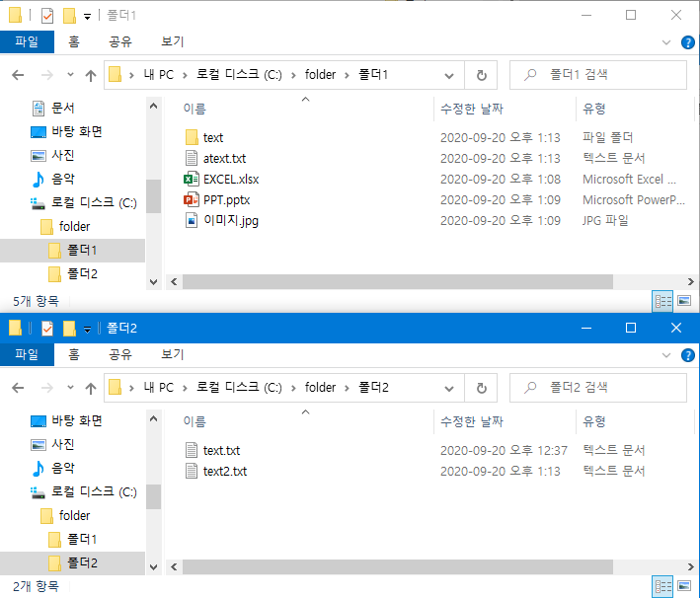Click down arrow of 폴더2 navigation scrollbar

[154, 567]
